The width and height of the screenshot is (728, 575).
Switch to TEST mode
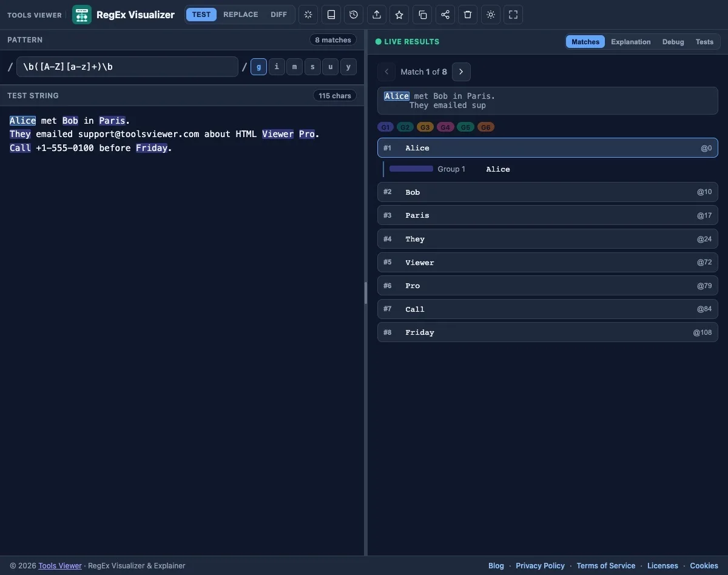click(201, 15)
